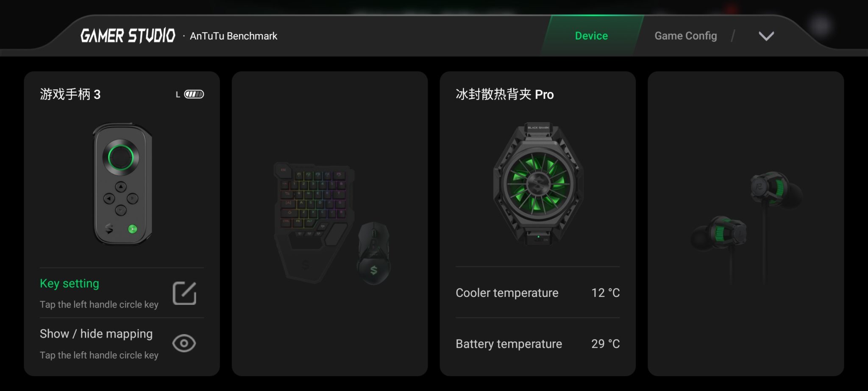Open the Cooler temperature row
The height and width of the screenshot is (391, 868).
pyautogui.click(x=537, y=293)
